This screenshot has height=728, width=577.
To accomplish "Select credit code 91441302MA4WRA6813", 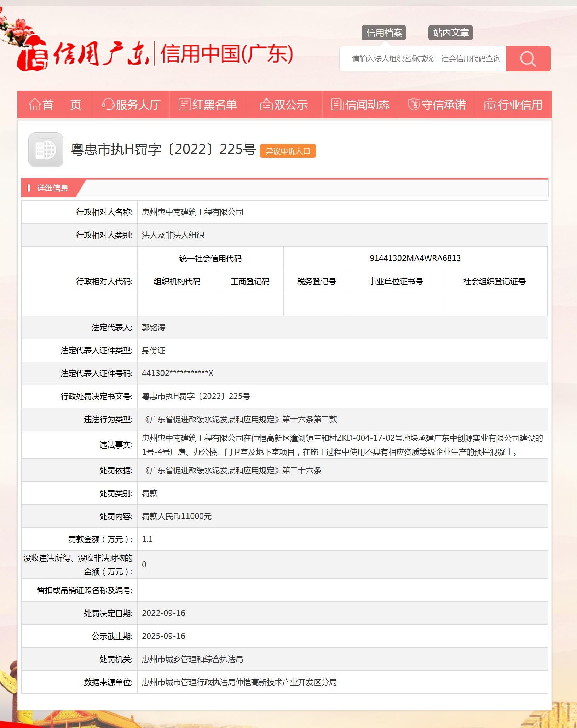I will coord(415,258).
